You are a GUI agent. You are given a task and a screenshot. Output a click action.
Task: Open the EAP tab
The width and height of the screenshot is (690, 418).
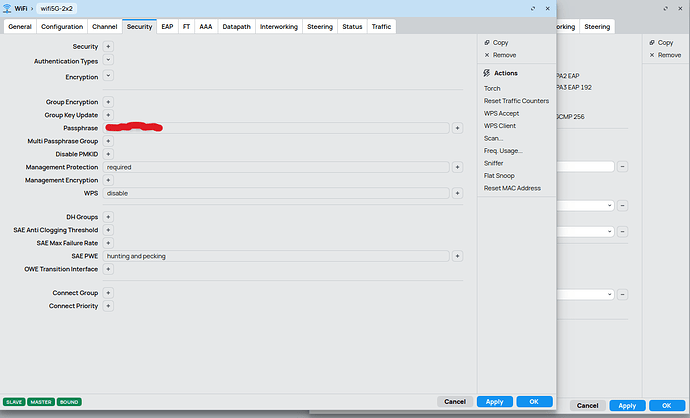pos(167,26)
